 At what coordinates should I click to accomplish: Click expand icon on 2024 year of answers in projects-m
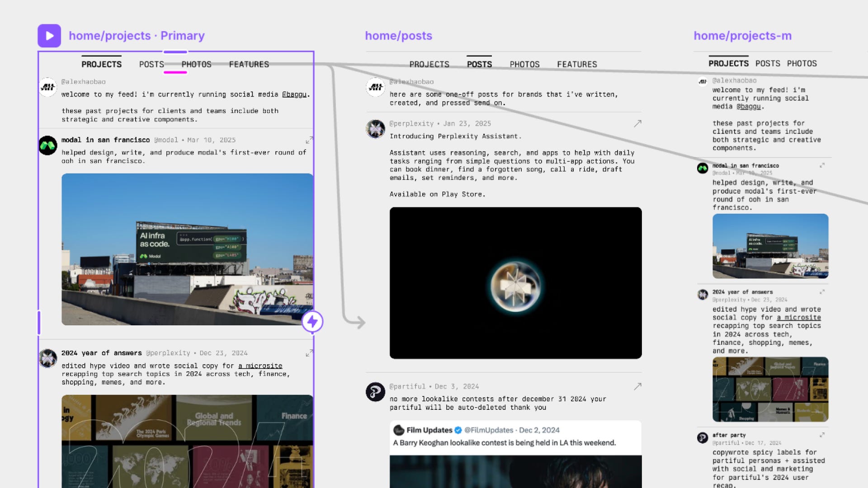822,292
